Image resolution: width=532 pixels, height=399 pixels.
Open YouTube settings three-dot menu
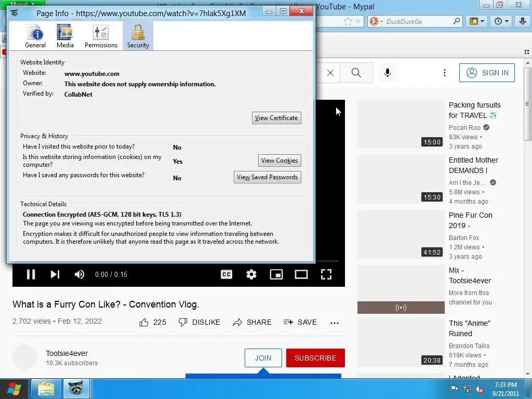click(445, 73)
